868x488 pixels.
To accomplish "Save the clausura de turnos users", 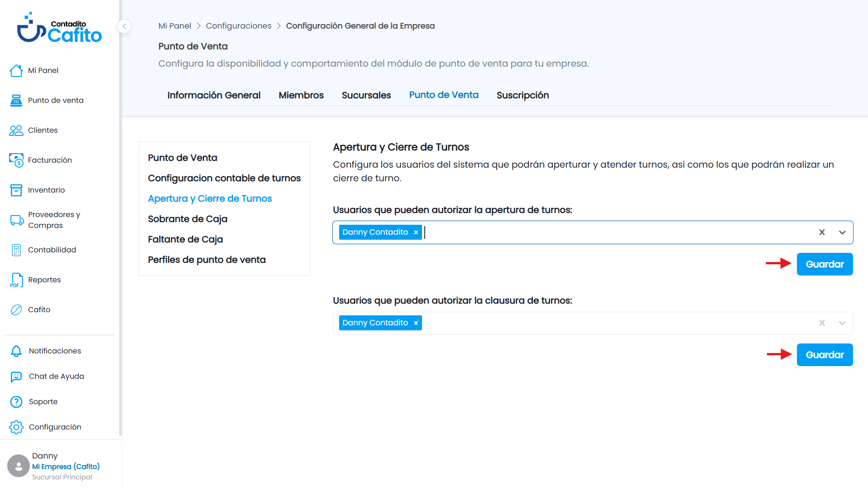I will (825, 355).
